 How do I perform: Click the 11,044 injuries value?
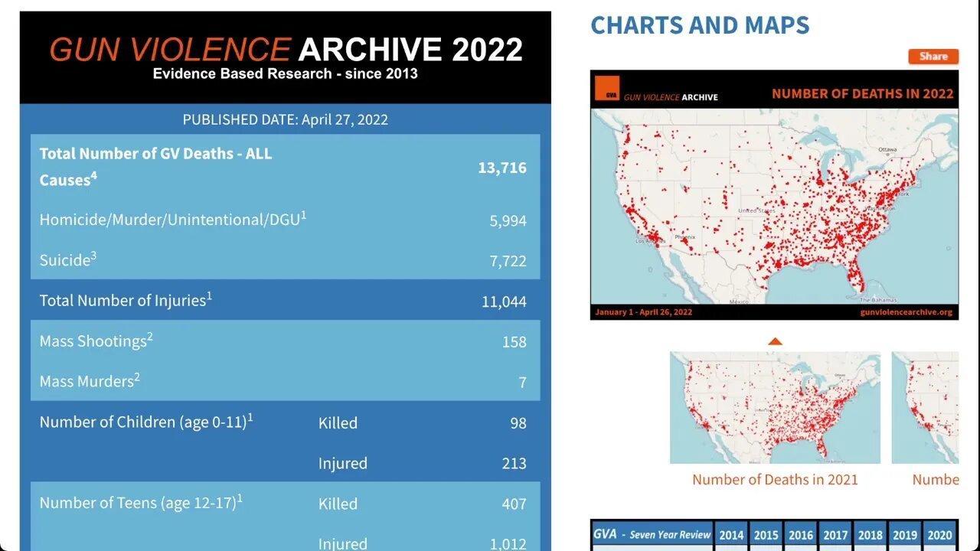tap(504, 302)
